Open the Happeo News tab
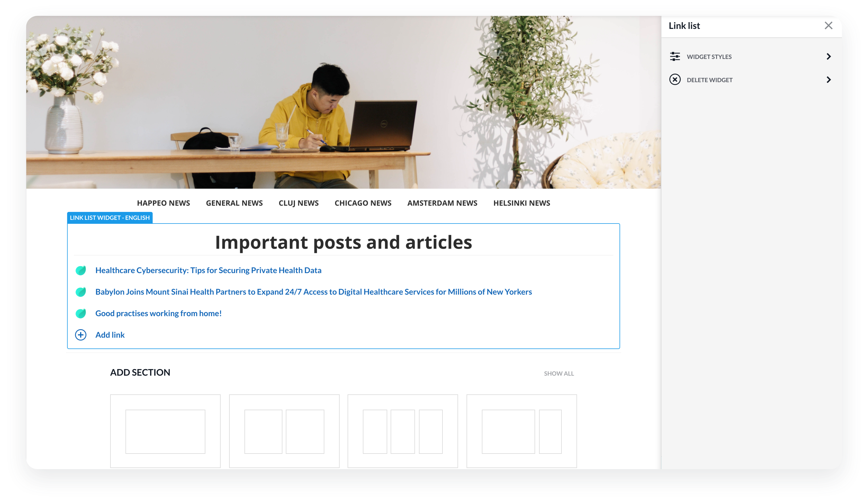 point(163,203)
